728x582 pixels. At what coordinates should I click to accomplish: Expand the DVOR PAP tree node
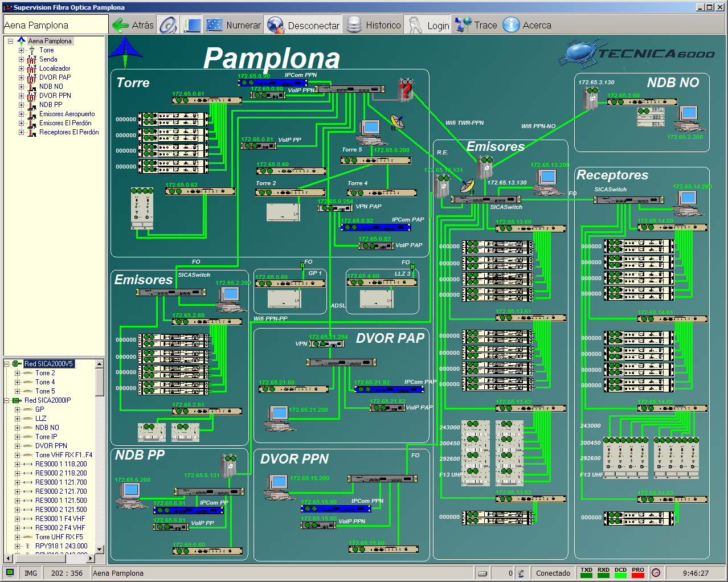pos(21,77)
